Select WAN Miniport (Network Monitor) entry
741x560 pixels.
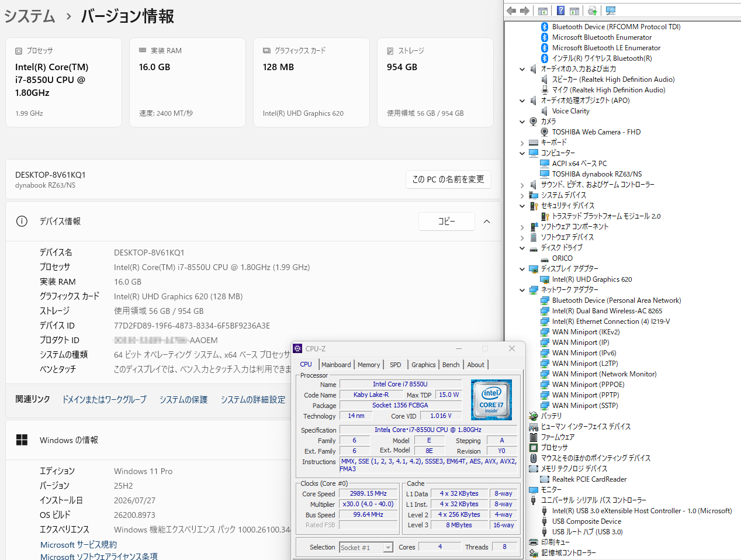pyautogui.click(x=604, y=374)
